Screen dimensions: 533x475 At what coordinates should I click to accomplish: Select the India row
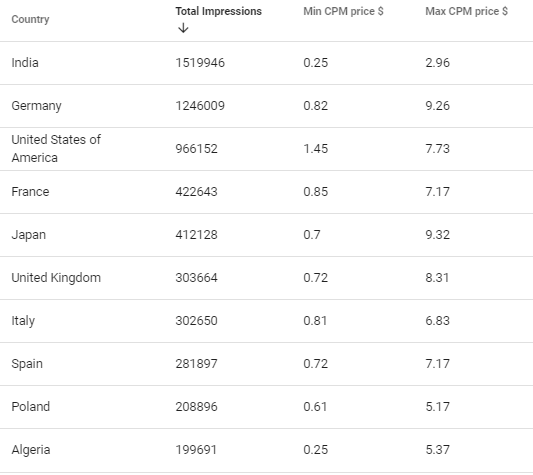[266, 63]
